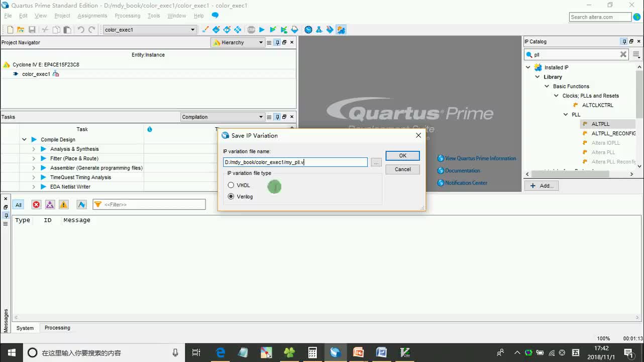
Task: Open Calculator from the taskbar
Action: [312, 352]
